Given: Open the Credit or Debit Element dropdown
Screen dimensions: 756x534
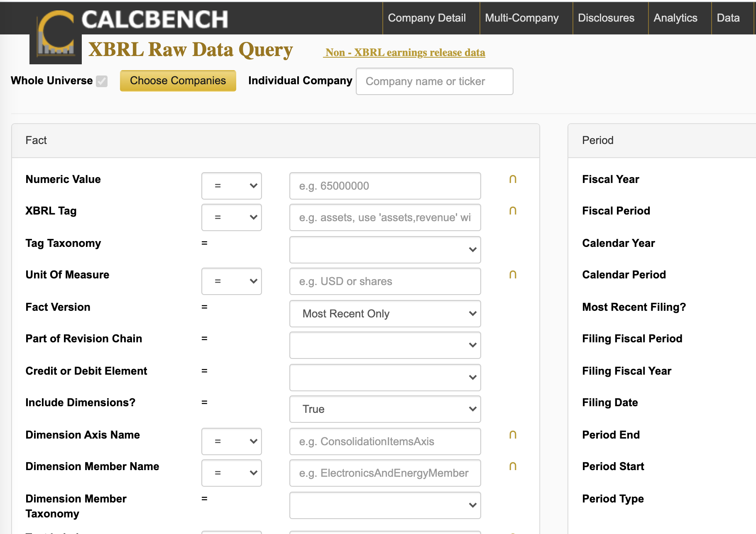Looking at the screenshot, I should (385, 378).
